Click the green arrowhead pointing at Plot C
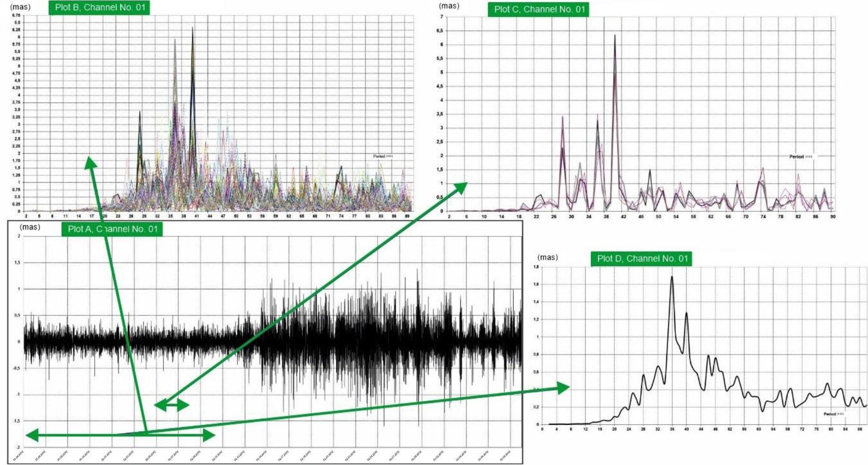The image size is (868, 465). (x=460, y=188)
